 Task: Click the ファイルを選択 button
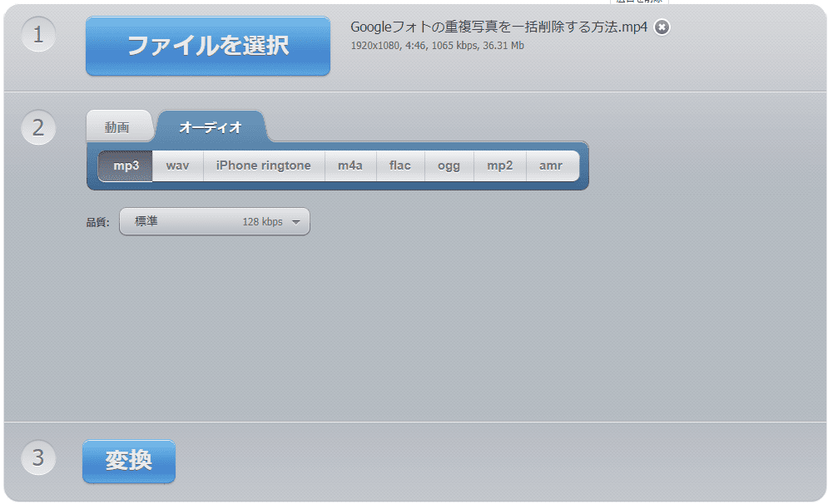point(208,46)
